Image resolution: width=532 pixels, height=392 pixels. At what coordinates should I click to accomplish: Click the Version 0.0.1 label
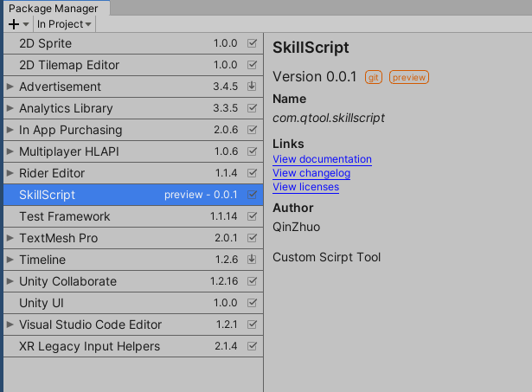(315, 77)
